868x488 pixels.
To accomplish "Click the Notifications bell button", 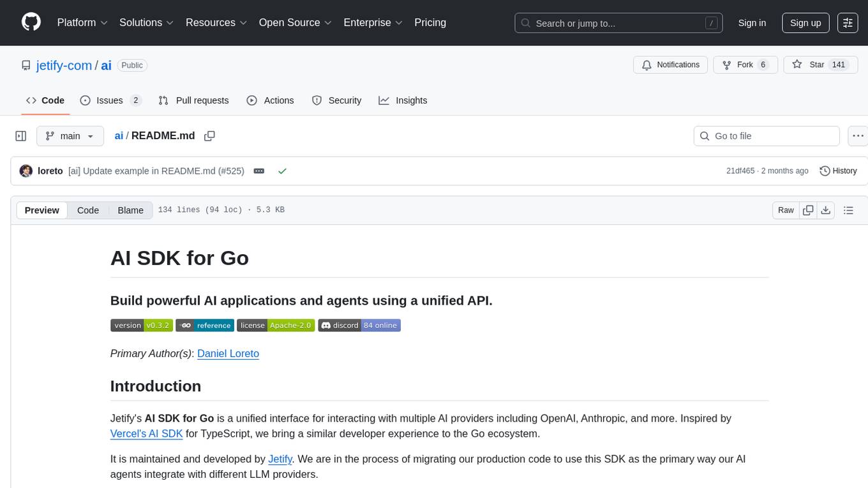I will pos(671,65).
